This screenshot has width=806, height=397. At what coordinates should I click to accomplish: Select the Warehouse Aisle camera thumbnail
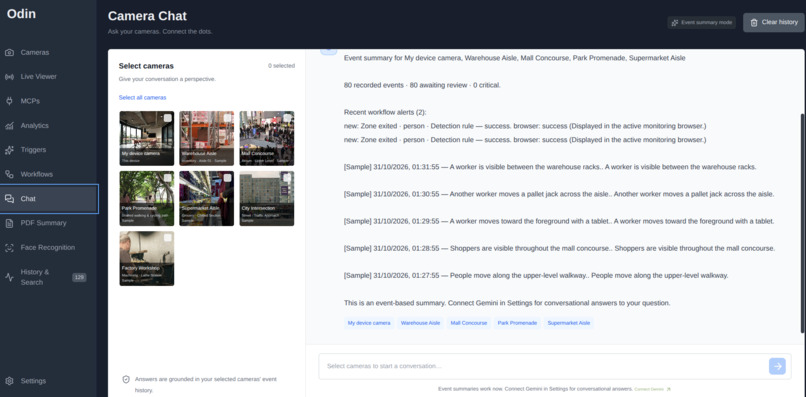(207, 138)
